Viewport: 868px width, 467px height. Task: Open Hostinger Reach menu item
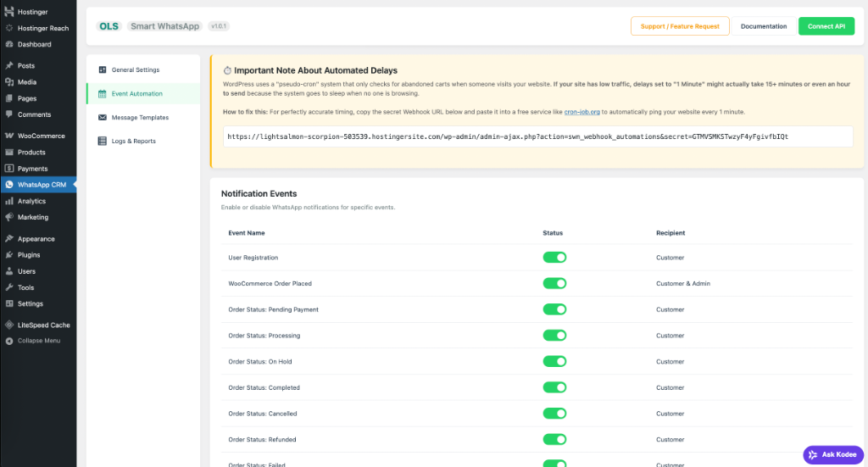[38, 28]
